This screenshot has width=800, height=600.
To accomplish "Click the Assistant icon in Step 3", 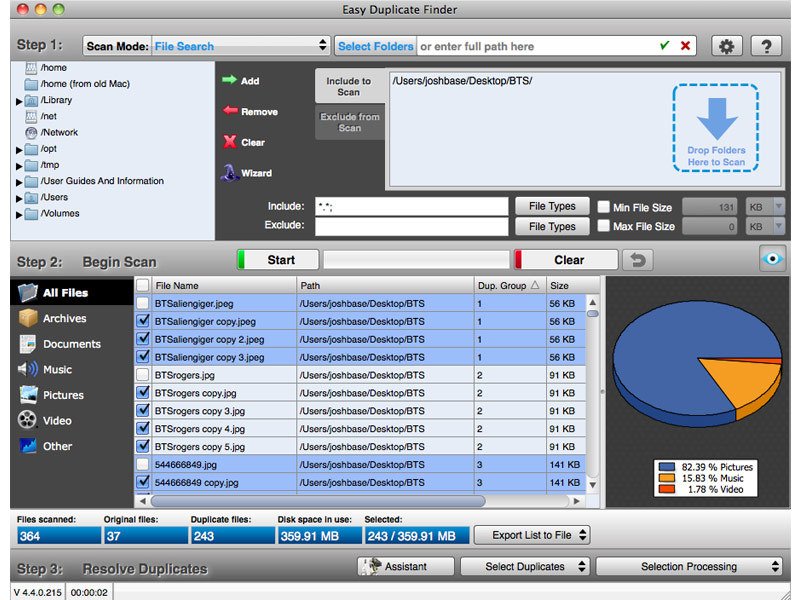I will [371, 566].
